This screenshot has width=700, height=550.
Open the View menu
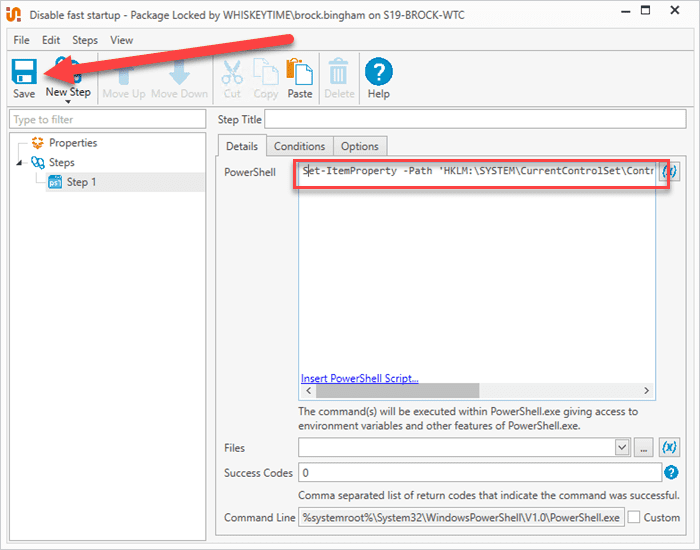121,40
